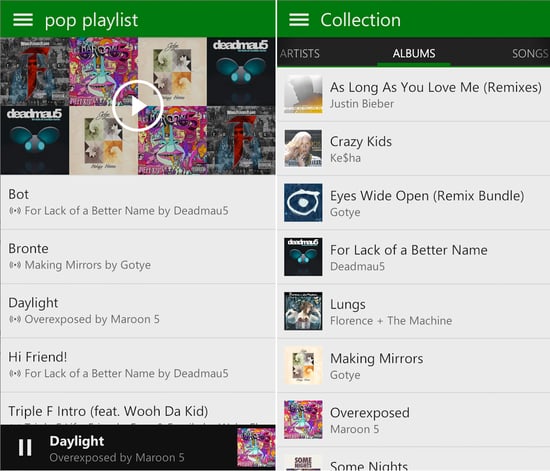Viewport: 550px width, 471px height.
Task: Click streaming icon beside Bronte track
Action: 15,265
